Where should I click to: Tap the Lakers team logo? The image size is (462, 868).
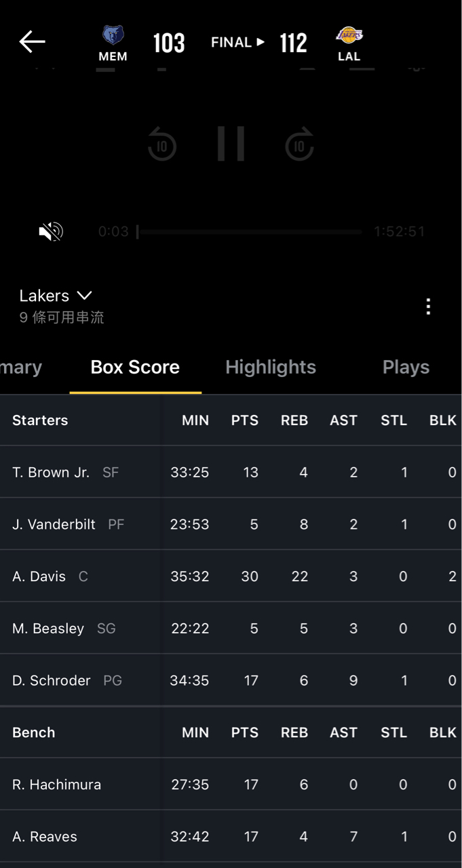click(349, 35)
